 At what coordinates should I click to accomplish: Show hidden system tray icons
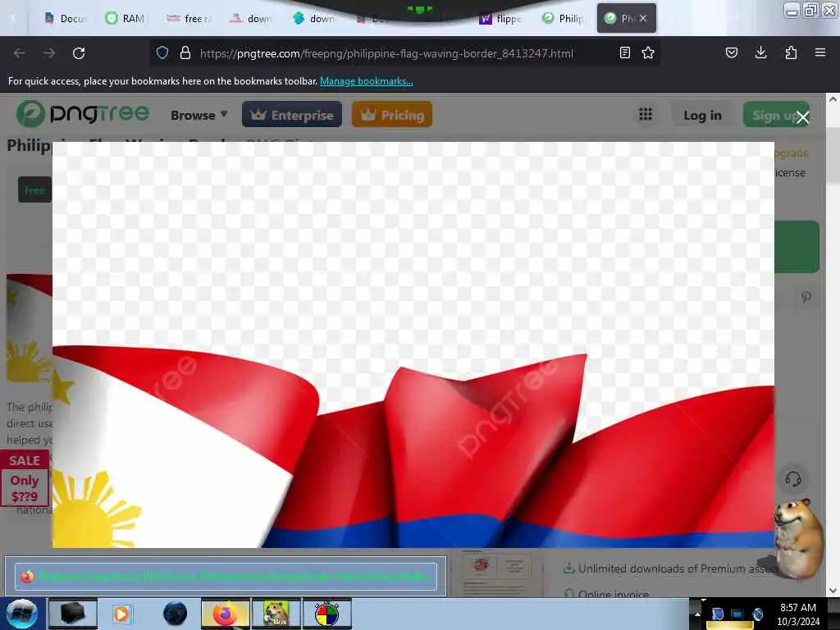[x=697, y=614]
